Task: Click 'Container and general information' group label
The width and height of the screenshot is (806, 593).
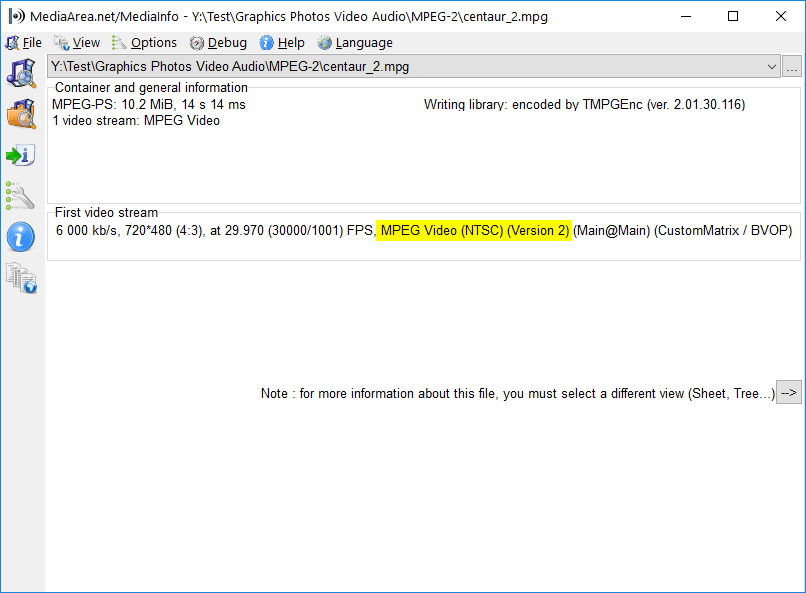Action: pos(151,87)
